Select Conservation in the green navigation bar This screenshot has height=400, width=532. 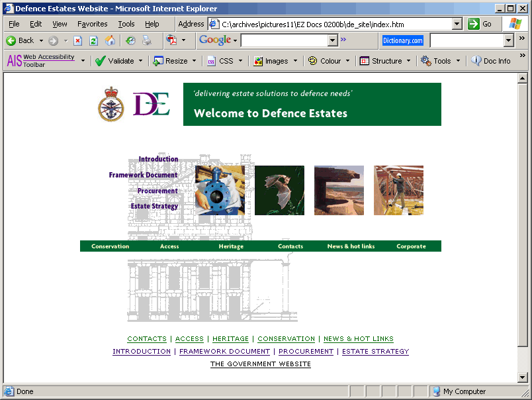111,246
